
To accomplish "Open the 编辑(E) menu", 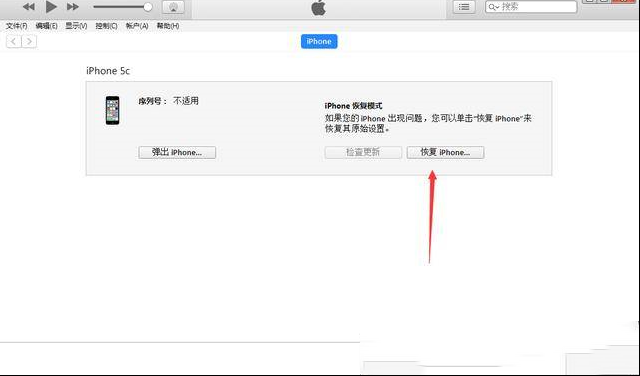I will tap(47, 26).
